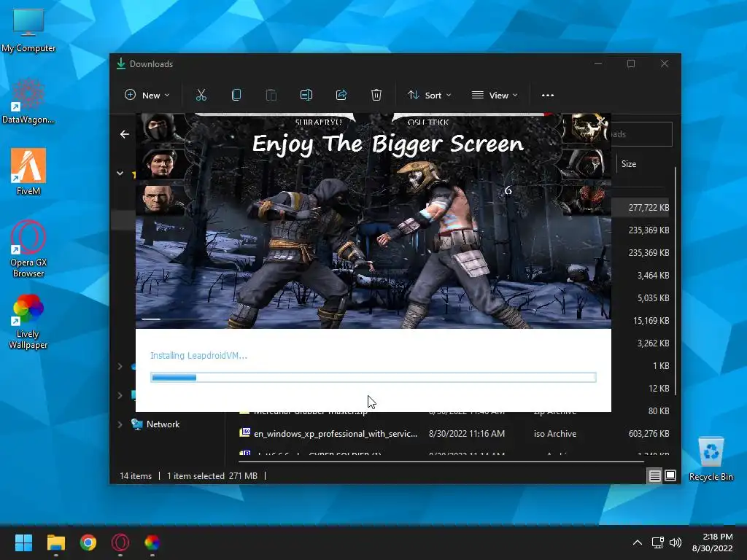
Task: Launch the FiveM desktop shortcut
Action: [28, 172]
